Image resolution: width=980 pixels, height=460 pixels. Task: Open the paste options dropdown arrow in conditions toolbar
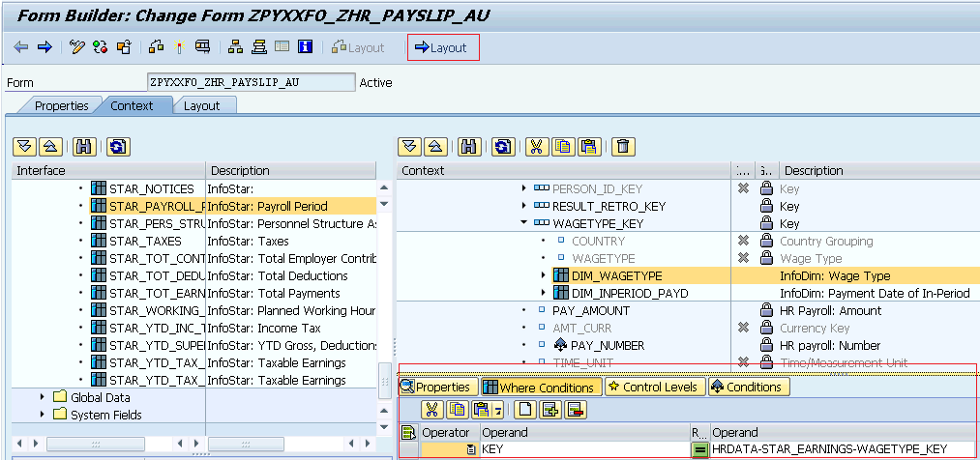click(x=498, y=411)
